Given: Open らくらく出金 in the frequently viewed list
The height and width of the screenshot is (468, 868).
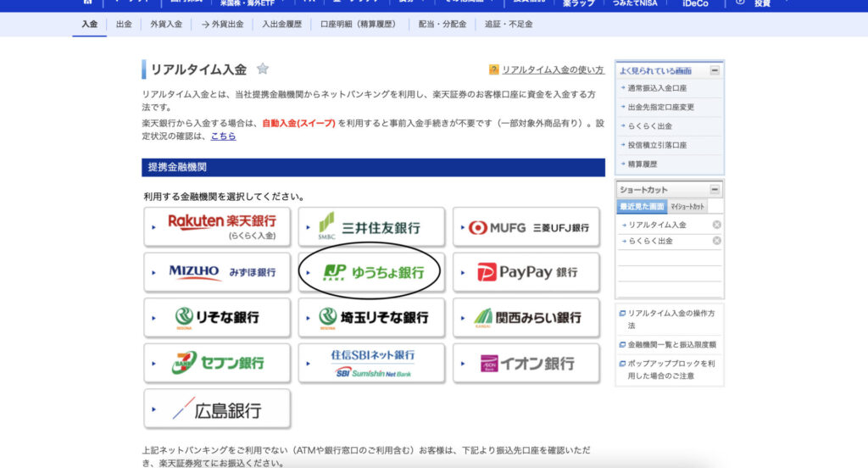Looking at the screenshot, I should (x=649, y=126).
